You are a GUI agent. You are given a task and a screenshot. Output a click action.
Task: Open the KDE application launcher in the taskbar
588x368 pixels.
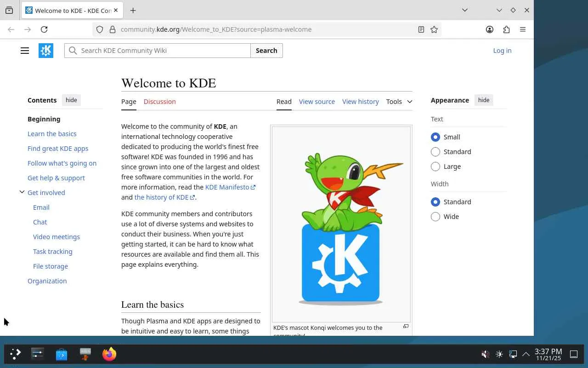point(15,354)
